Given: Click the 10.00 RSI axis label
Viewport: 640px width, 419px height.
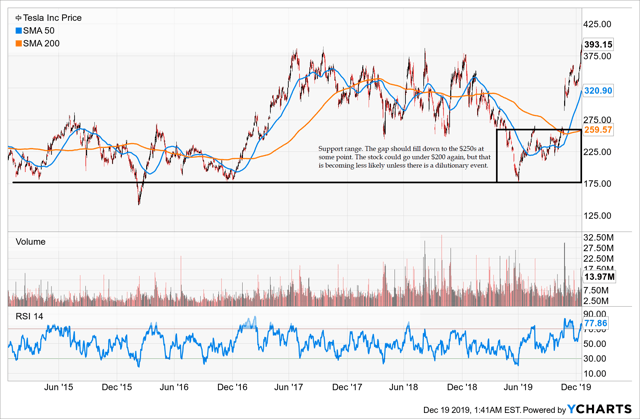Looking at the screenshot, I should tap(595, 373).
